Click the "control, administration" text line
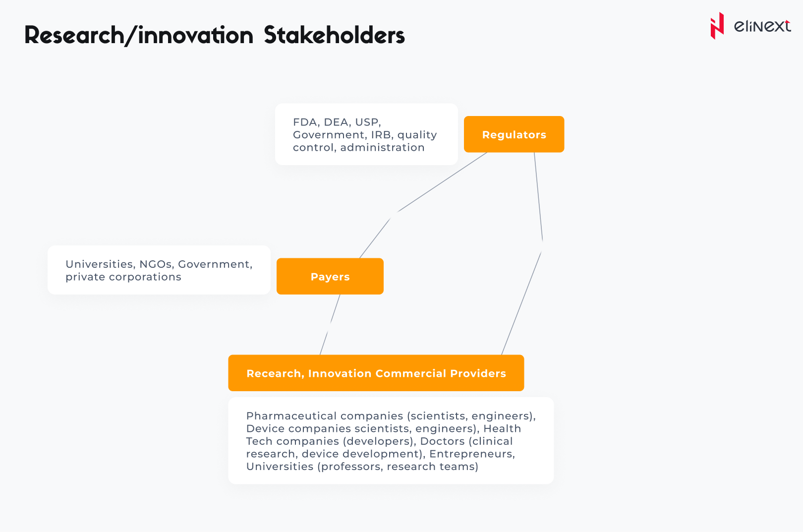This screenshot has height=532, width=803. (358, 148)
